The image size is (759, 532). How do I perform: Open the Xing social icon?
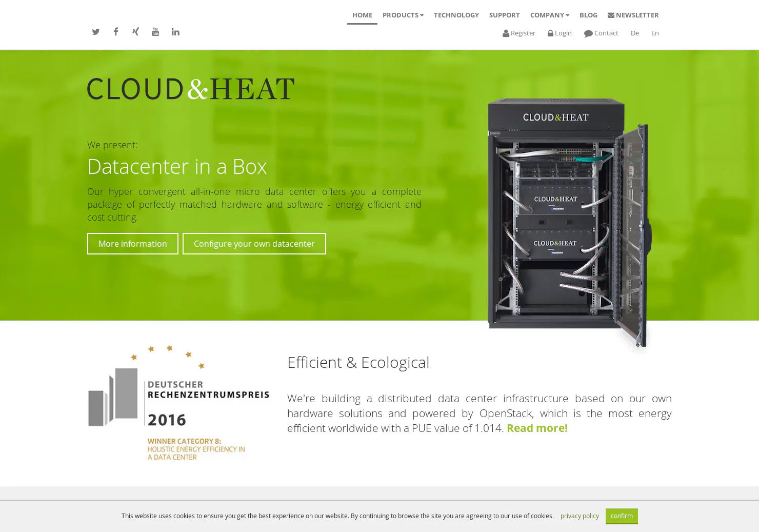click(135, 32)
